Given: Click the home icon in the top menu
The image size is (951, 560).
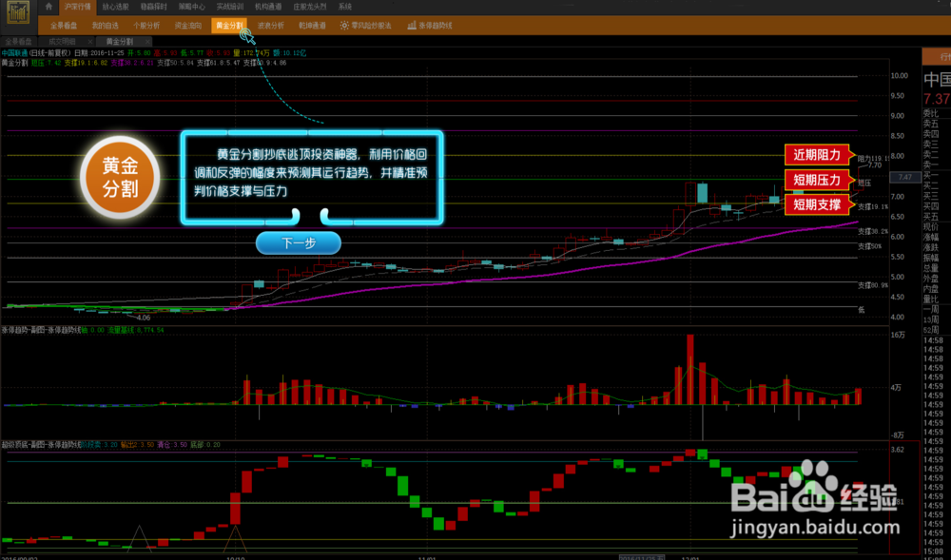Looking at the screenshot, I should (x=49, y=7).
